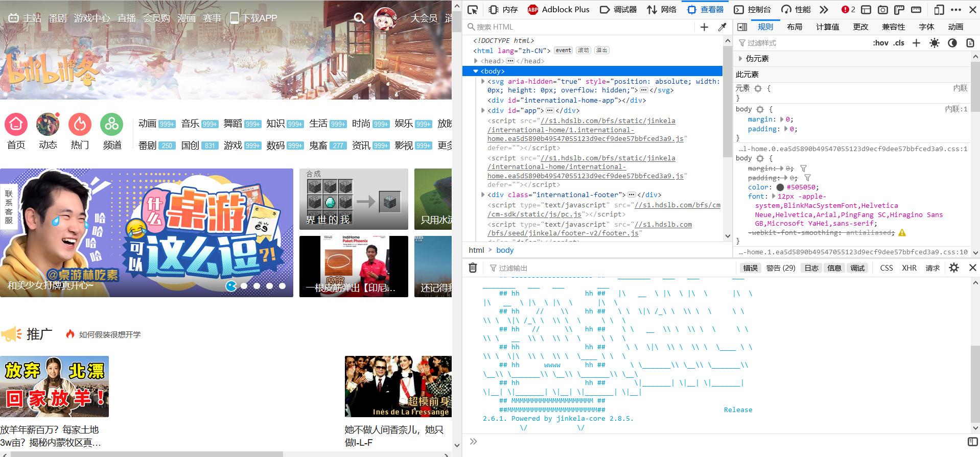Add a new CSS rule with plus icon

916,43
